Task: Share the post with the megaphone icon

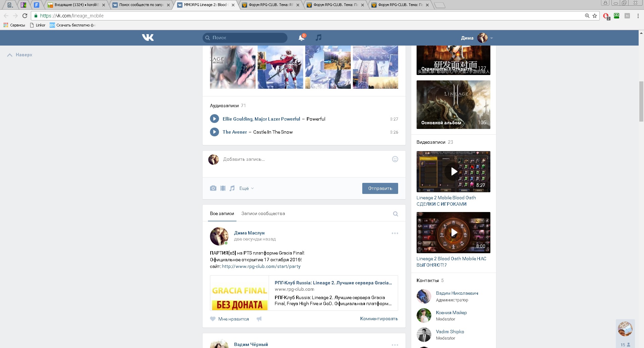Action: click(259, 319)
